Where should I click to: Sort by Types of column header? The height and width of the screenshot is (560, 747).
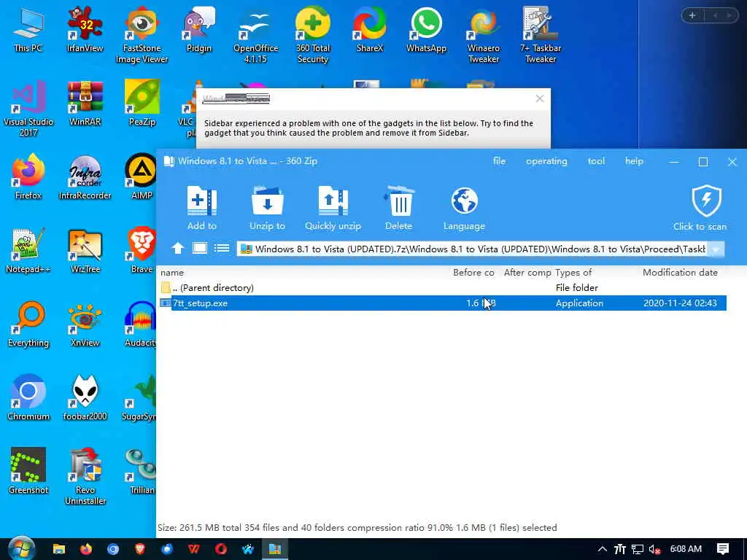point(573,273)
